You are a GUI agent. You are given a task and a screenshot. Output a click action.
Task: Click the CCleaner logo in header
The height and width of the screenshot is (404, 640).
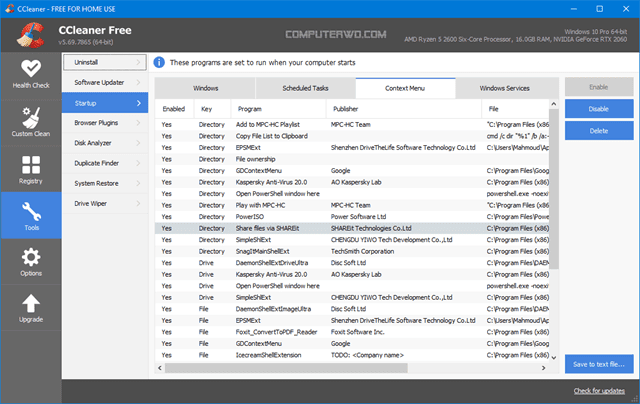(30, 35)
